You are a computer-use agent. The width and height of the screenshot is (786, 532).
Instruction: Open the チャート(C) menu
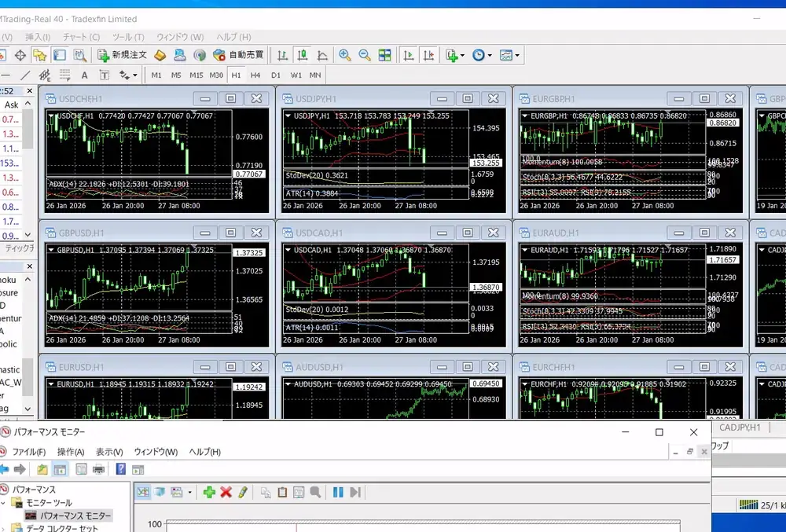point(81,37)
